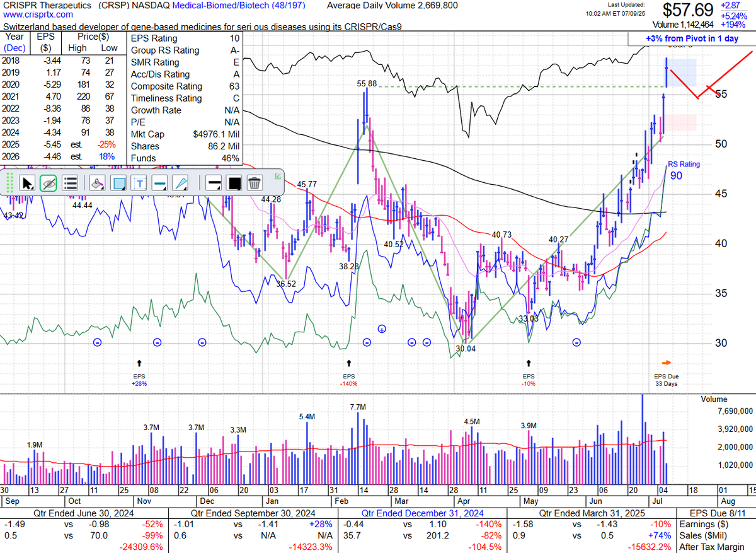
Task: Click the Shares 86.2 Mil row
Action: click(x=185, y=146)
